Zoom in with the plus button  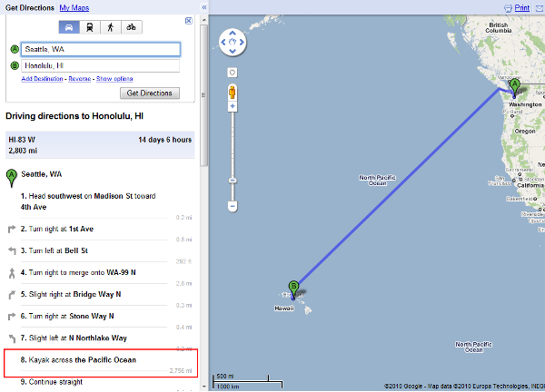(233, 106)
